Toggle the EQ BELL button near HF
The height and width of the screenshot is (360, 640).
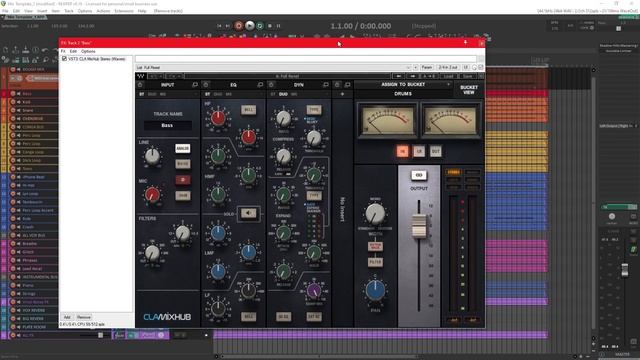pyautogui.click(x=249, y=110)
